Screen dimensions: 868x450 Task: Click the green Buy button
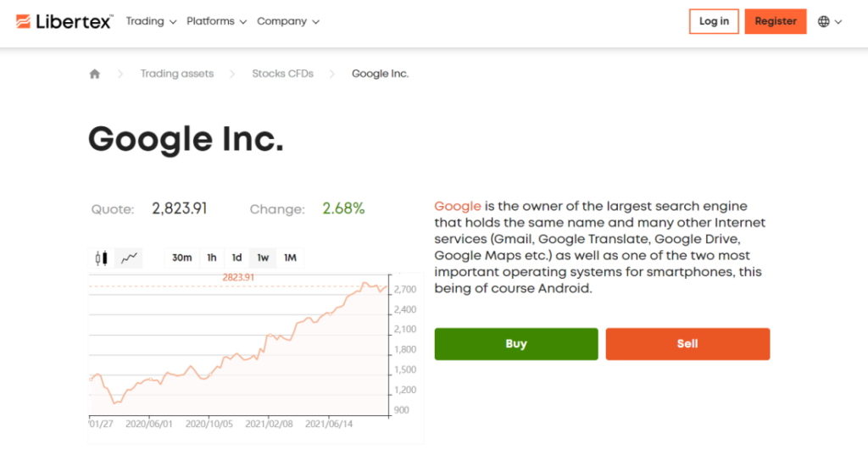(516, 344)
